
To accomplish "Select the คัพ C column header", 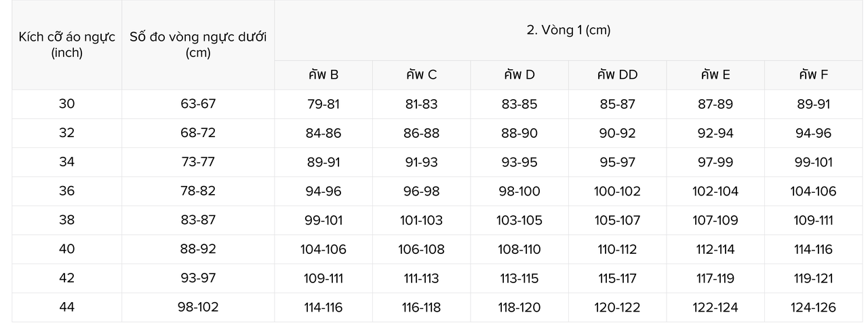I will coord(421,75).
